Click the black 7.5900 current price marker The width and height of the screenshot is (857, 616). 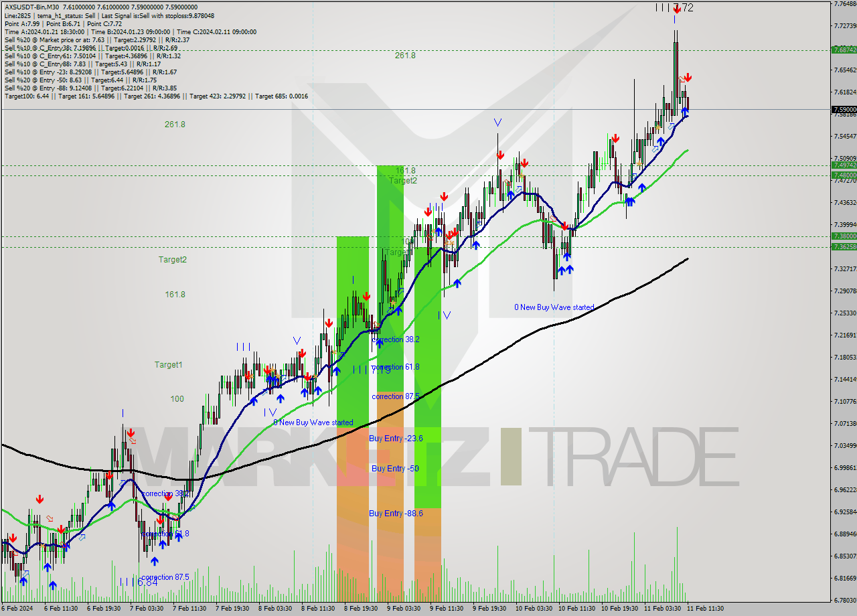[844, 109]
